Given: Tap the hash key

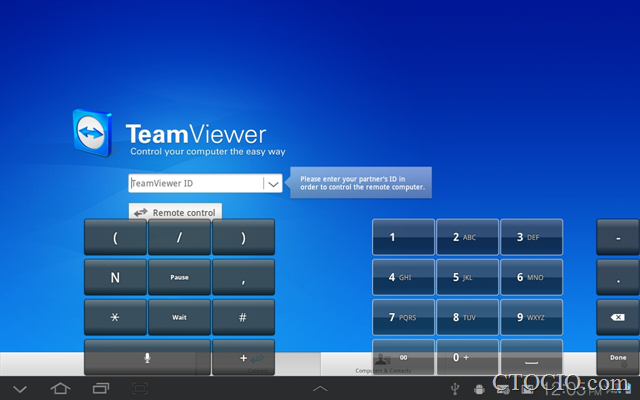Looking at the screenshot, I should coord(243,317).
